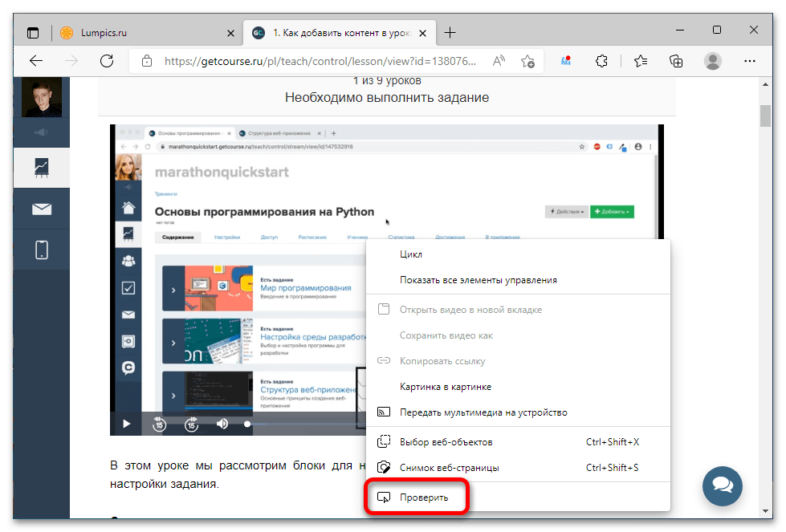The image size is (786, 532).
Task: Click the 'Расписание' tab in video
Action: pyautogui.click(x=312, y=237)
